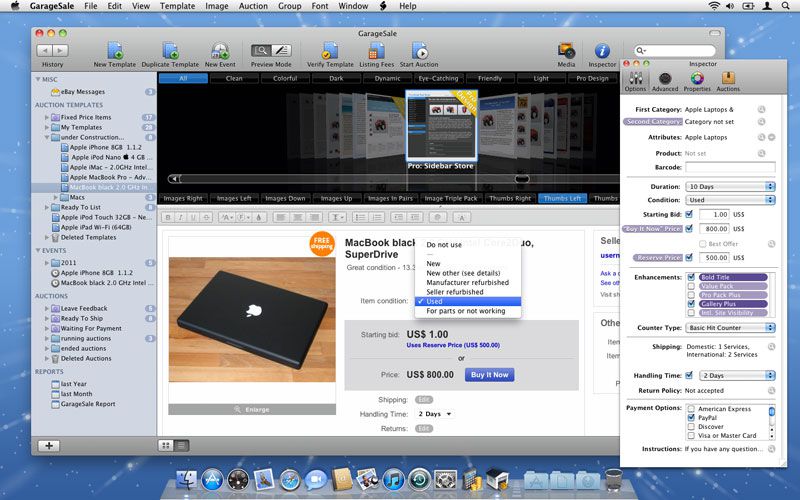This screenshot has width=800, height=500.
Task: Open the Auction menu in the menu bar
Action: [x=253, y=6]
